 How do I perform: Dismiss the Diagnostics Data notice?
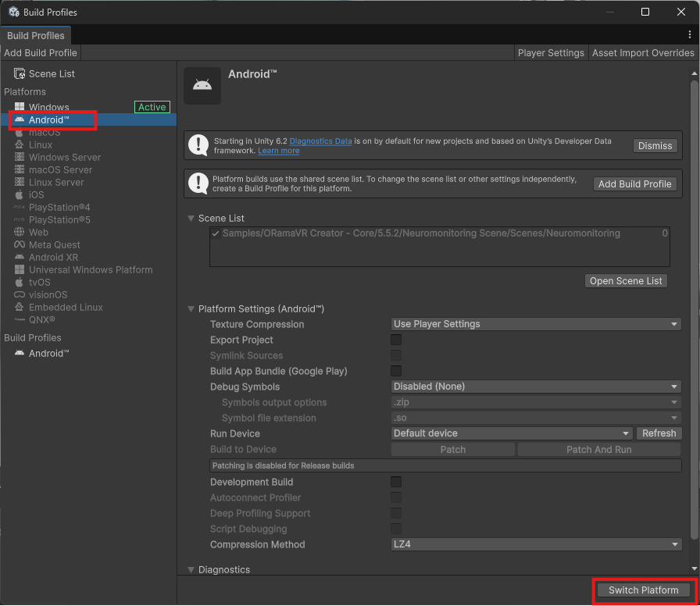(655, 145)
